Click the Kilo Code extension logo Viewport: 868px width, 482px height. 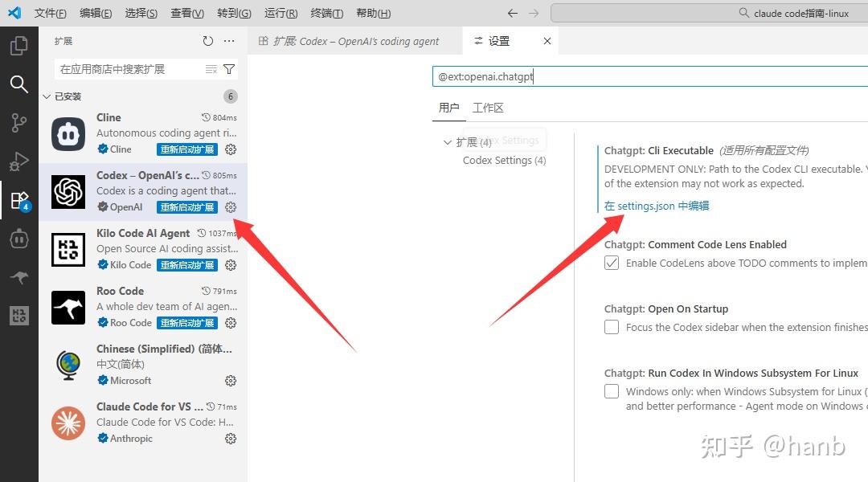click(68, 250)
